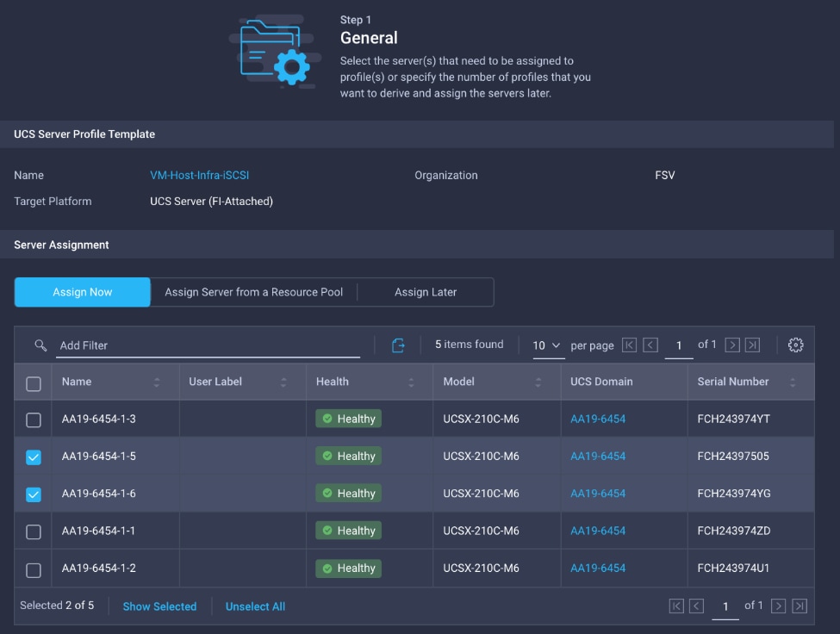
Task: Click the Selected 2 of 5 text
Action: [57, 605]
